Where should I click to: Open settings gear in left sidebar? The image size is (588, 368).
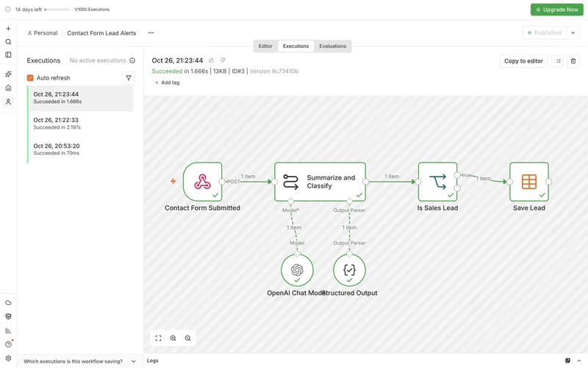(x=8, y=358)
